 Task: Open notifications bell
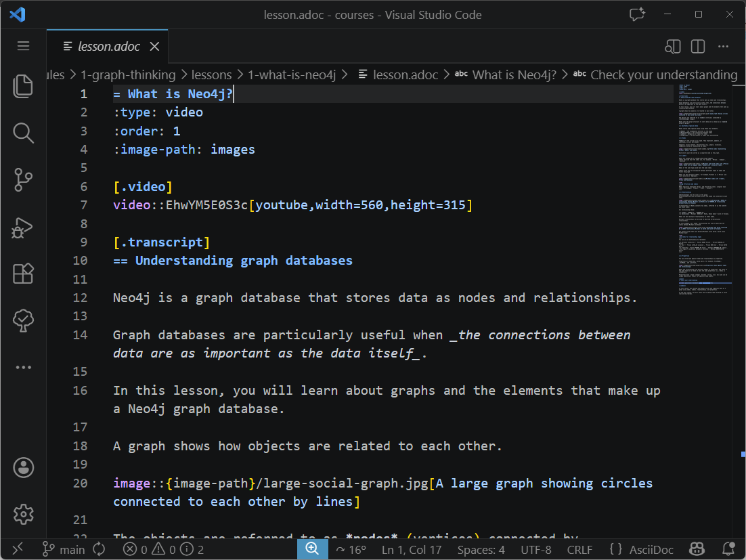tap(728, 550)
